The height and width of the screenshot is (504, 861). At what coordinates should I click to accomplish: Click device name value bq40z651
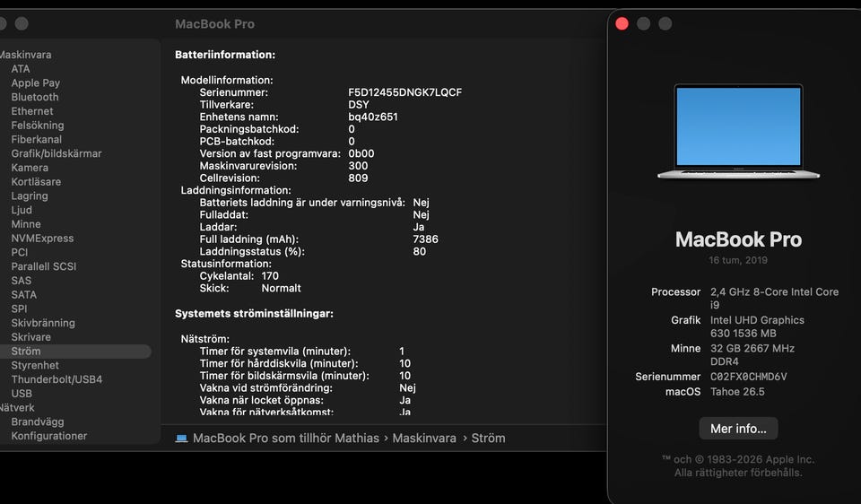(x=373, y=117)
